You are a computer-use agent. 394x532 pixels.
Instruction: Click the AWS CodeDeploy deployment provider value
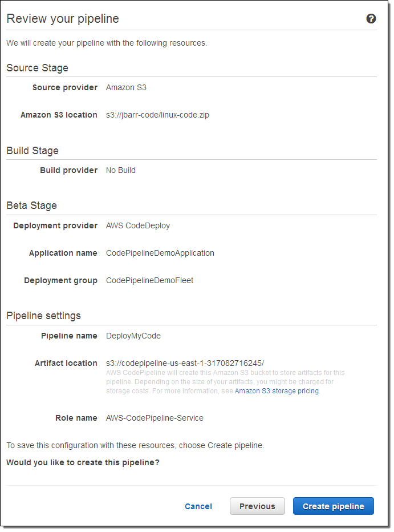point(138,225)
